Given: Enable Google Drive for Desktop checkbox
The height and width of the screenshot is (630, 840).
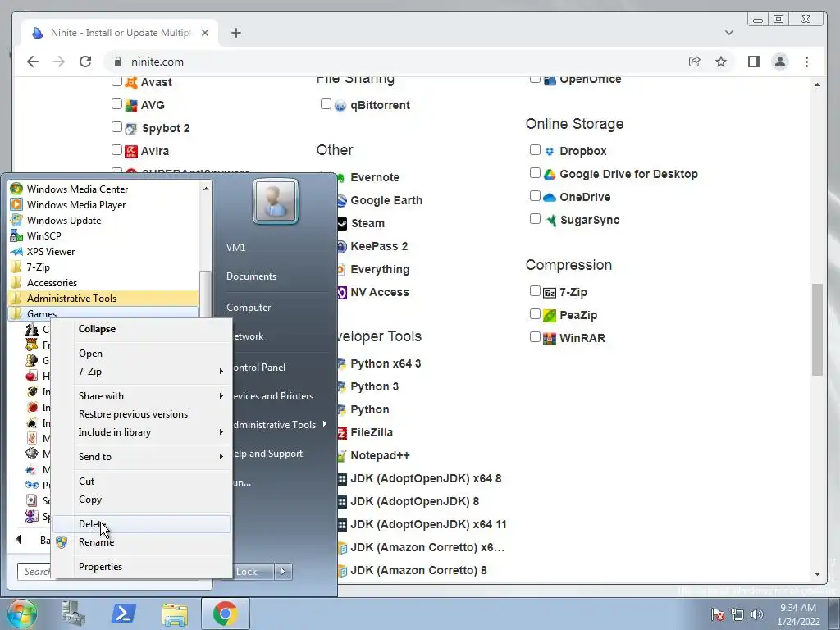Looking at the screenshot, I should tap(535, 173).
